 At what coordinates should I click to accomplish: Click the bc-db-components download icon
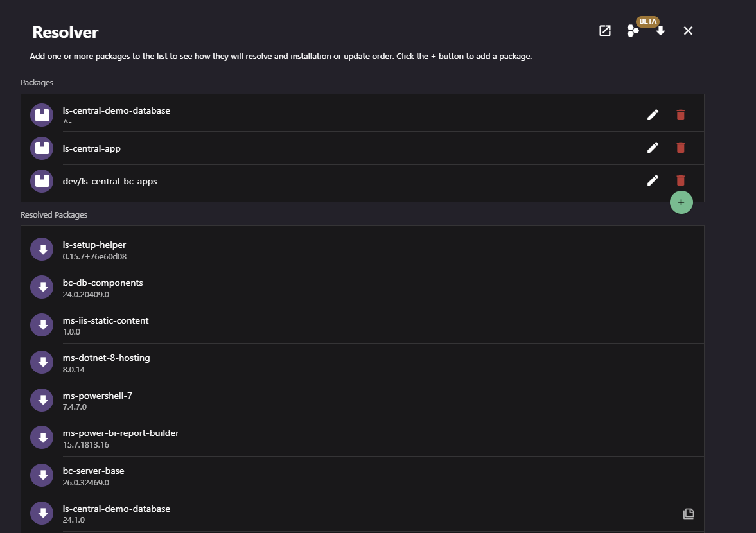coord(42,287)
